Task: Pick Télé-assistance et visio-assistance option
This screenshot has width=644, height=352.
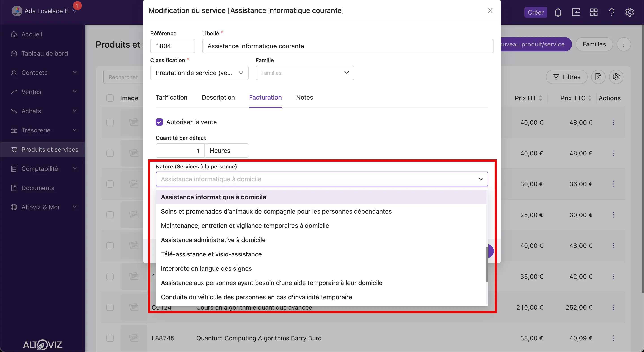Action: coord(321,254)
